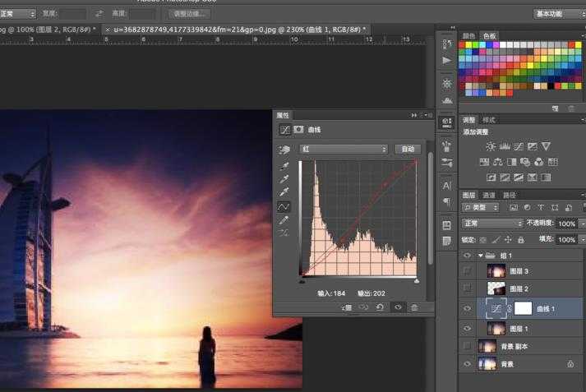Open the 红 channel dropdown in Curves
The height and width of the screenshot is (392, 586).
coord(344,150)
